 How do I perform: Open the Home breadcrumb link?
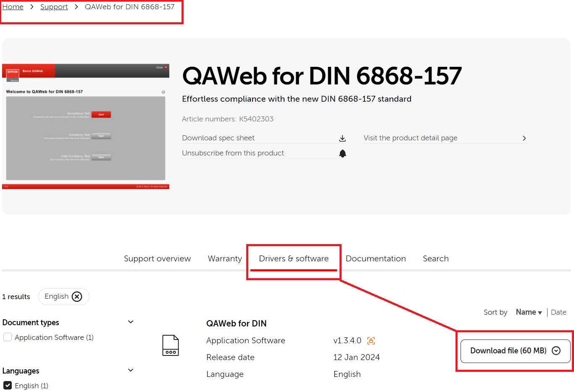[x=13, y=7]
